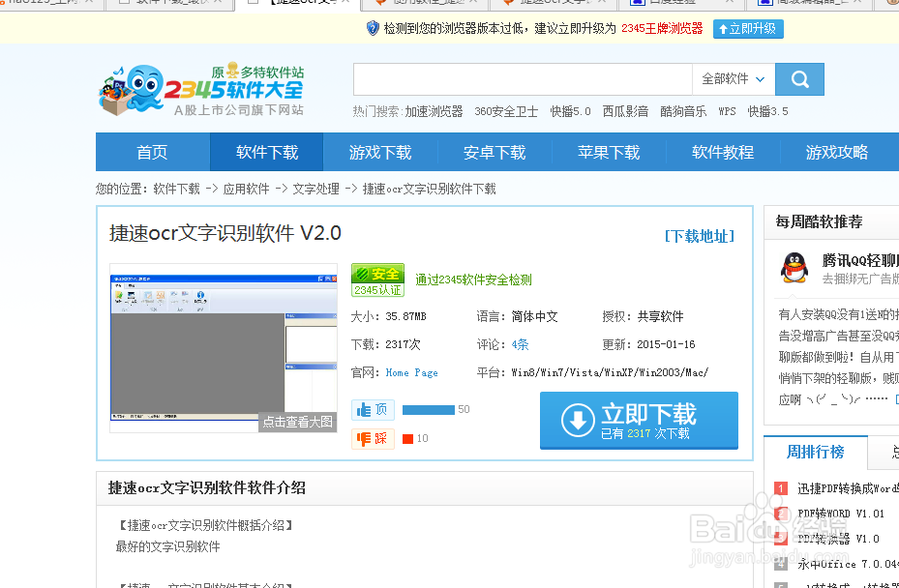Click the green 2345认证 safety badge
899x588 pixels.
[376, 279]
